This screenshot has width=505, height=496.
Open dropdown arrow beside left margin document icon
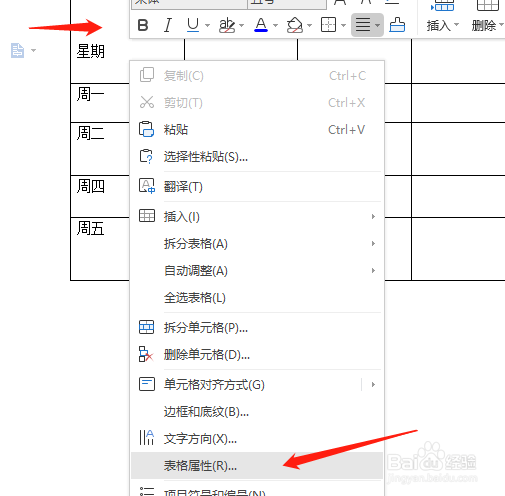point(33,51)
